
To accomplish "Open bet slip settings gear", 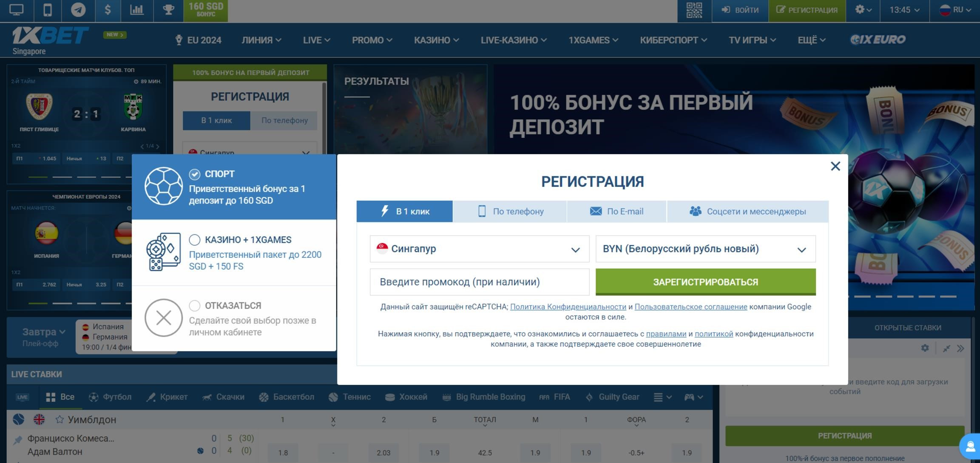I will [925, 348].
